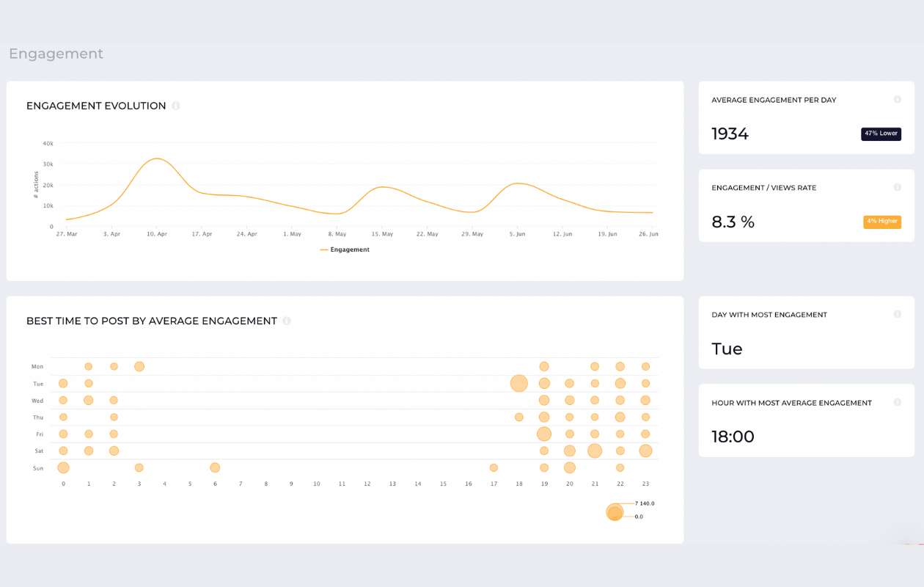Click the engagement line peak above 10. Apr
The height and width of the screenshot is (587, 924).
pos(157,158)
